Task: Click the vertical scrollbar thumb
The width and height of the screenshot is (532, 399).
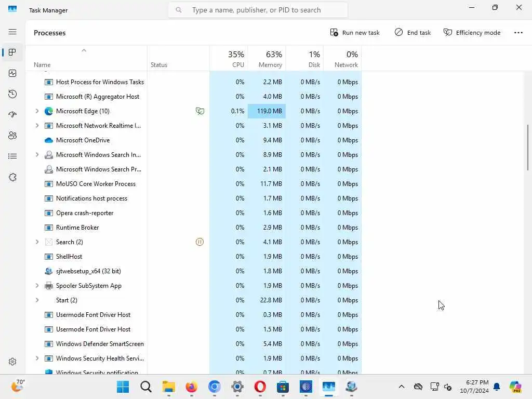Action: (x=528, y=148)
